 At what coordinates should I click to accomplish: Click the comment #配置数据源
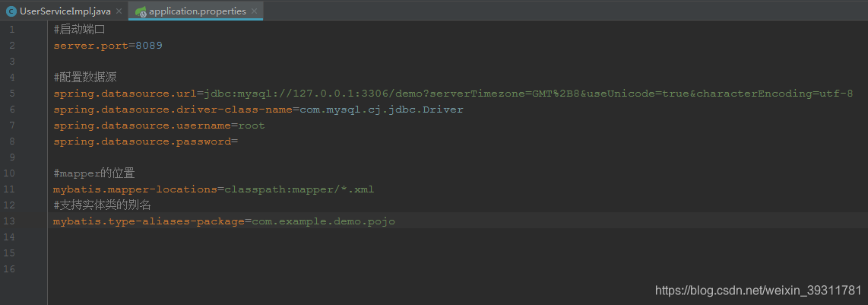coord(85,77)
